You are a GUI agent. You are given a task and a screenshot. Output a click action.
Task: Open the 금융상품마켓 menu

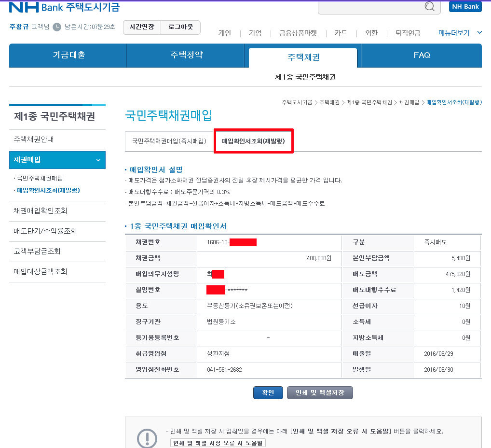[x=298, y=33]
